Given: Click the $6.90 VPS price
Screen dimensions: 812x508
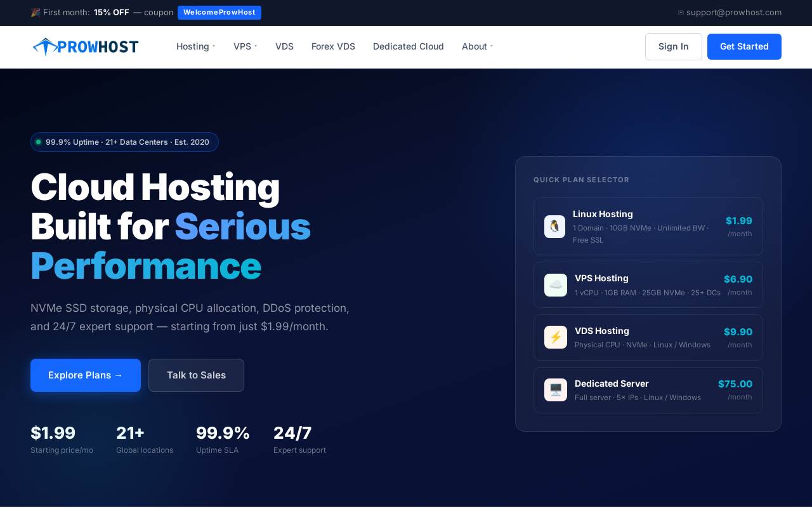Looking at the screenshot, I should (738, 279).
